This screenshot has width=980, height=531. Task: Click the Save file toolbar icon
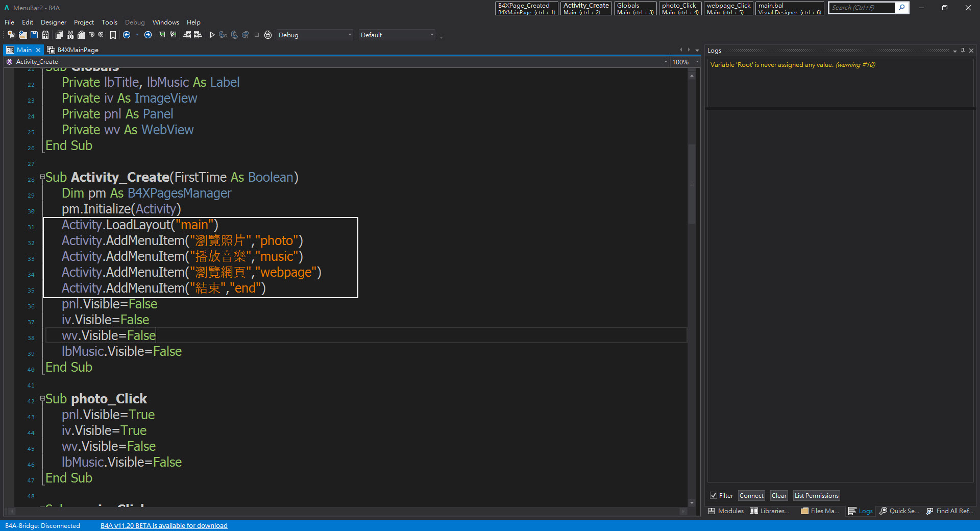tap(34, 35)
